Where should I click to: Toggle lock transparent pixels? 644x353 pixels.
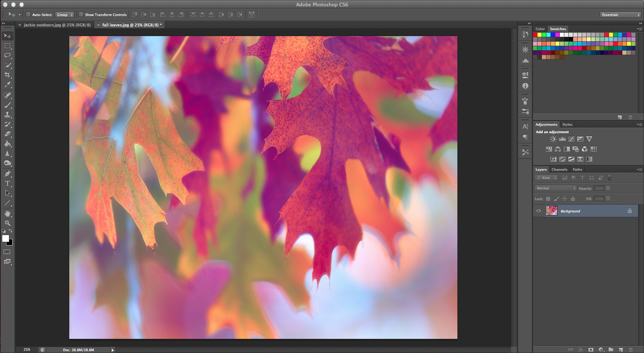click(x=548, y=199)
